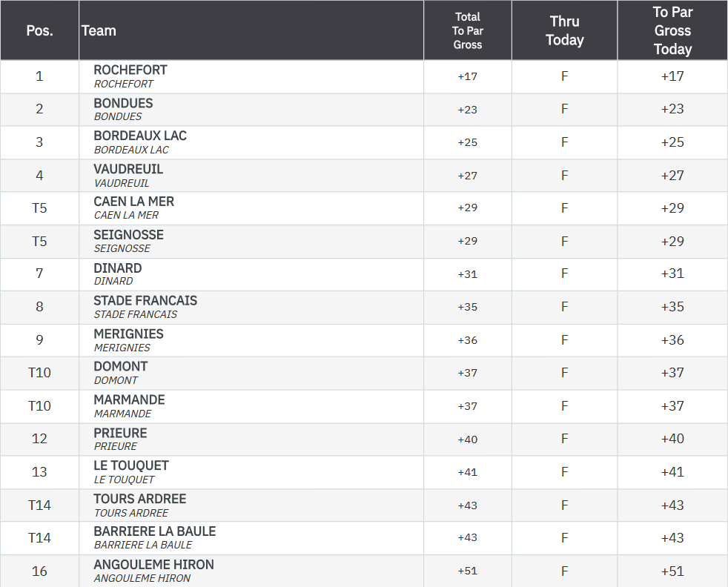Sort by Pos. column header
Screen dimensions: 728x587
pos(39,30)
